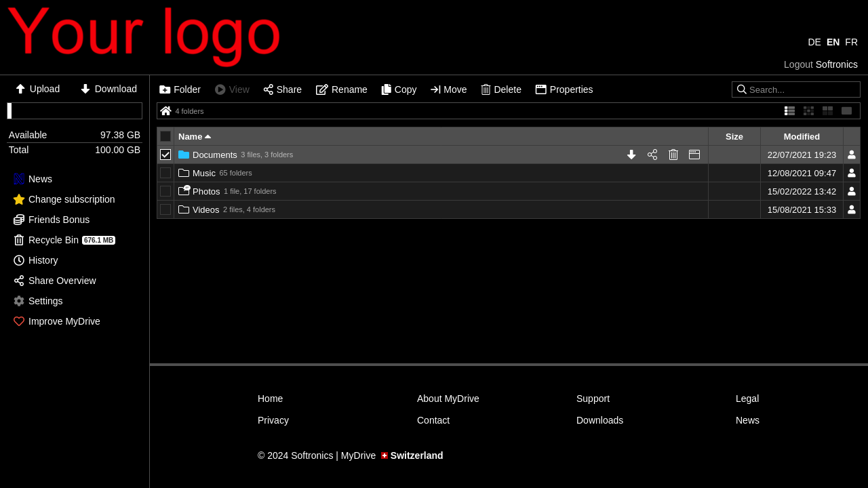Open the Documents folder
Viewport: 868px width, 488px height.
tap(215, 155)
